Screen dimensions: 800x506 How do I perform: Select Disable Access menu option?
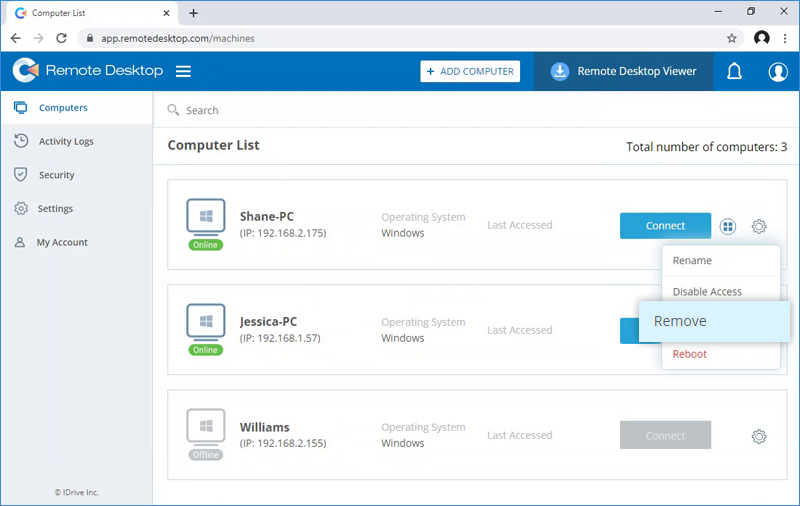pyautogui.click(x=707, y=292)
